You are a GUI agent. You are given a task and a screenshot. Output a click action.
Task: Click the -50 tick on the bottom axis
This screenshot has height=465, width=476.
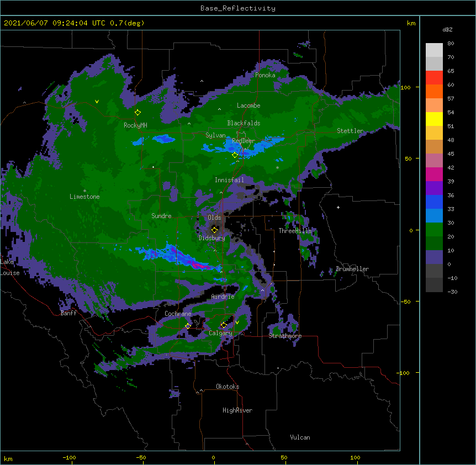[x=141, y=457]
